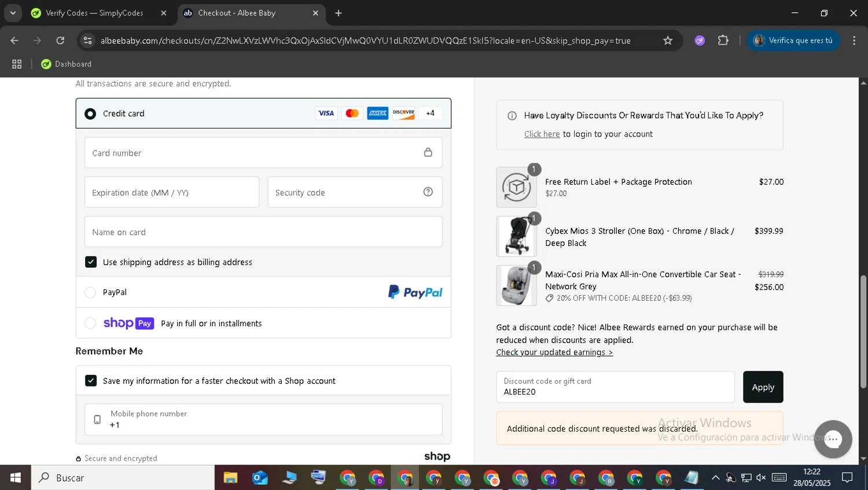Open a new browser tab
The height and width of the screenshot is (490, 868).
coord(339,13)
